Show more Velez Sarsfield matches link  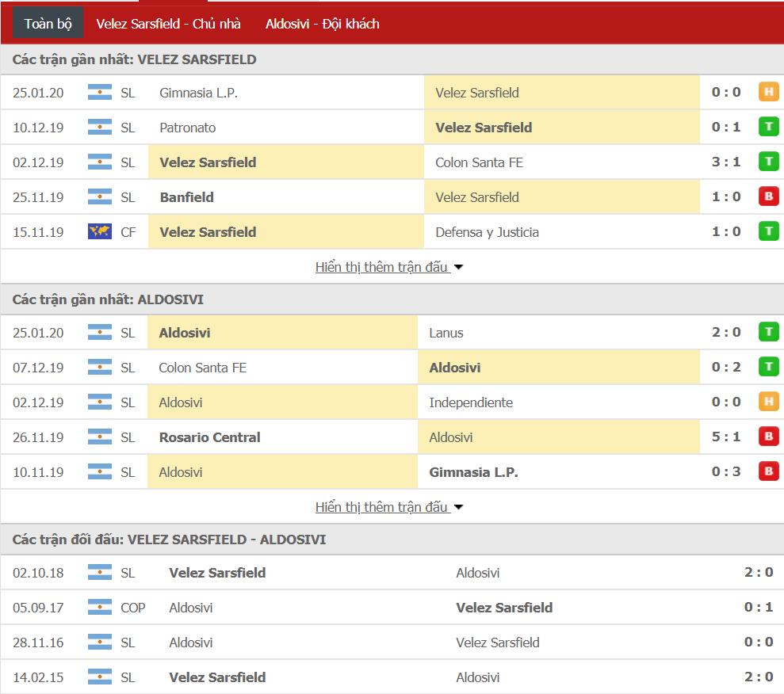388,267
